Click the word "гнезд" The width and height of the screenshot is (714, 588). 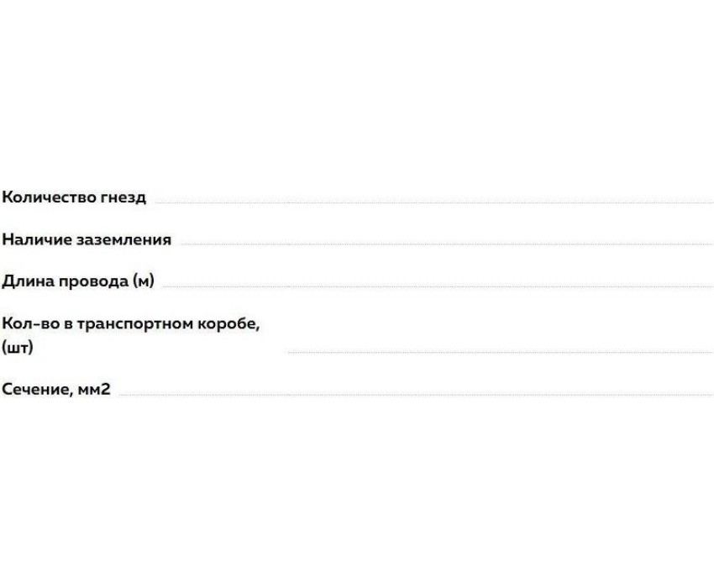tap(124, 197)
